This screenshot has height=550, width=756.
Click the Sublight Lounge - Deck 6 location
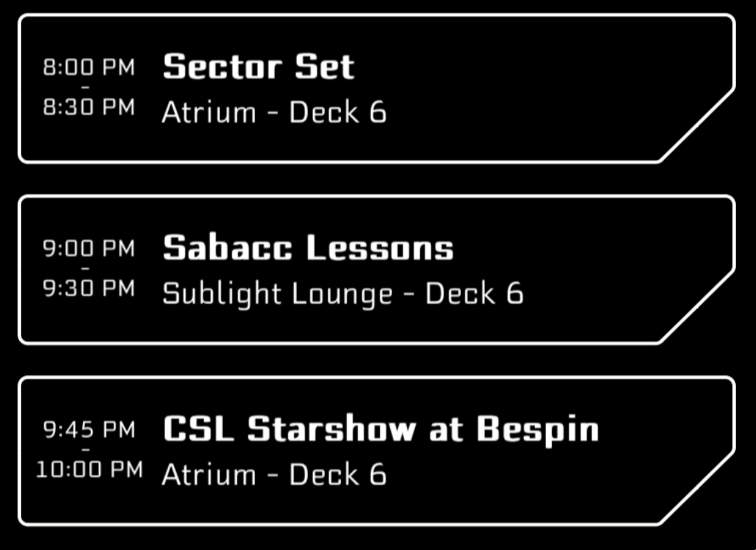coord(342,294)
